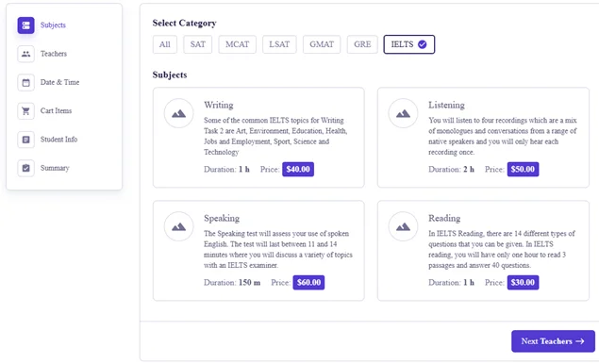
Task: Click the Reading card description text
Action: pos(502,249)
